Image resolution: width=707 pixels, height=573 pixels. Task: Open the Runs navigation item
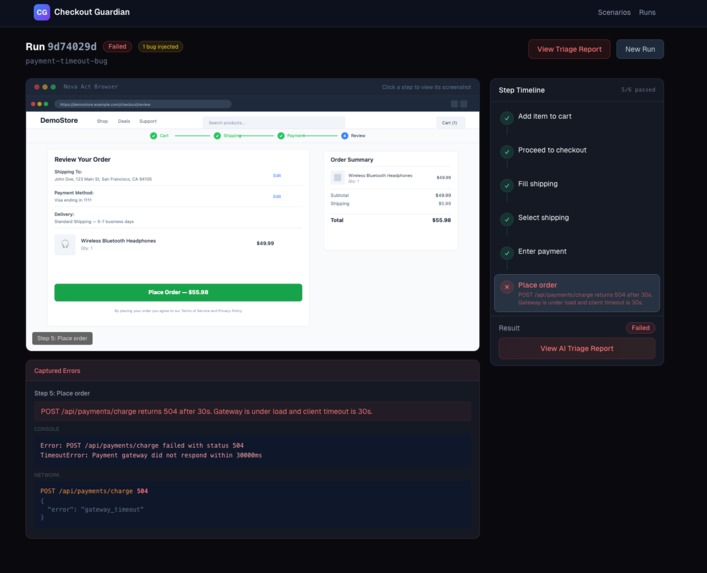(x=647, y=13)
